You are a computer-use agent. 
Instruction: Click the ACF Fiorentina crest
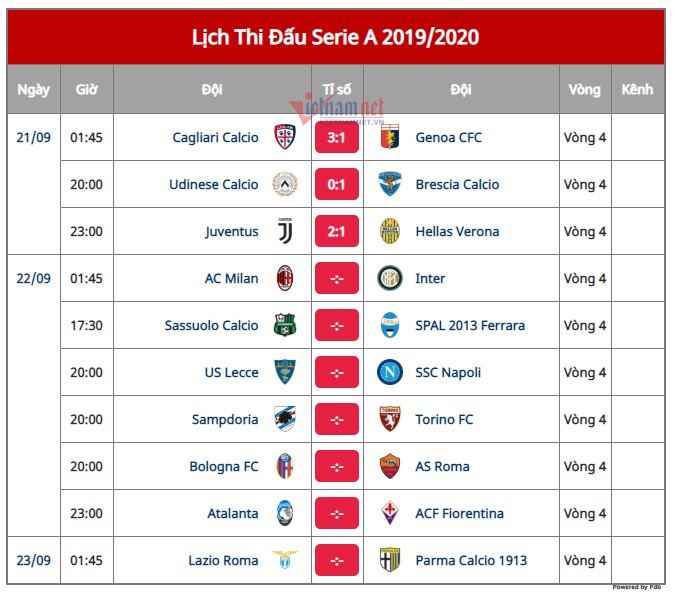(x=390, y=513)
